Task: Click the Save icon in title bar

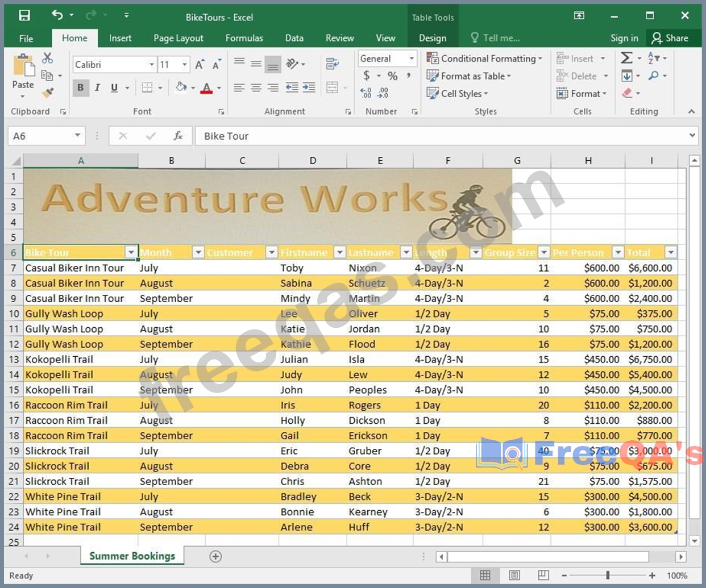Action: point(24,15)
